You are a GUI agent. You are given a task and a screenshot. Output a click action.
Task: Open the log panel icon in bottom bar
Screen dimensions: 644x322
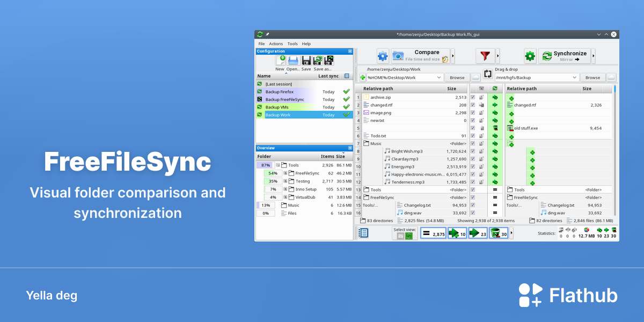[x=363, y=233]
